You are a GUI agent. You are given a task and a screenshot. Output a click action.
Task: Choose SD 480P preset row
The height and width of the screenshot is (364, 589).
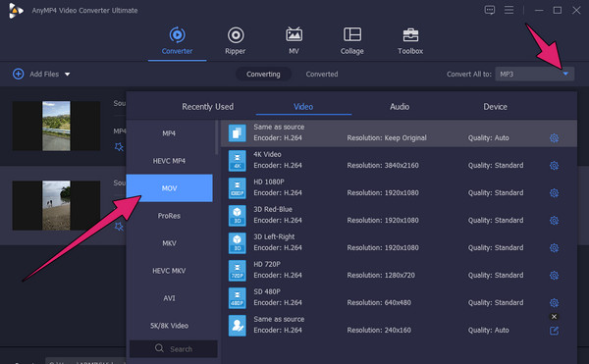click(x=399, y=298)
